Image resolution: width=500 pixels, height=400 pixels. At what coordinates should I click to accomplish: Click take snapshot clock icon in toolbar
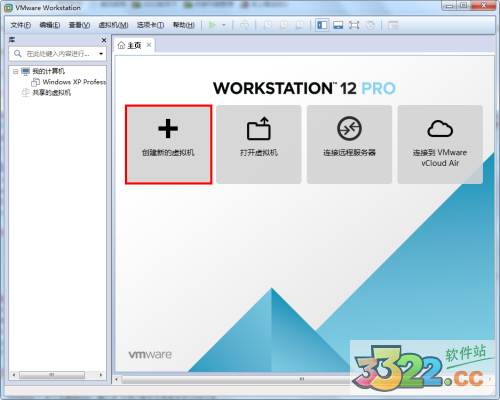coord(267,25)
